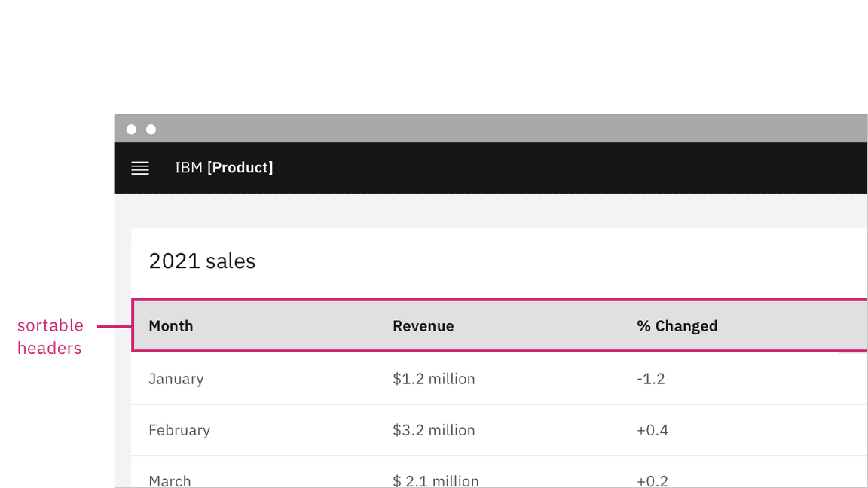Click the +0.4 percent changed value

(x=653, y=430)
